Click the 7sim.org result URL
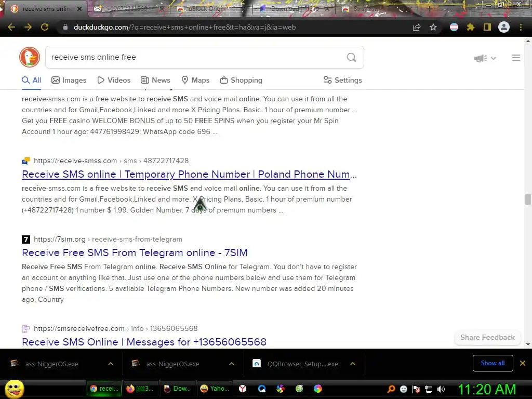This screenshot has width=532, height=399. (108, 239)
